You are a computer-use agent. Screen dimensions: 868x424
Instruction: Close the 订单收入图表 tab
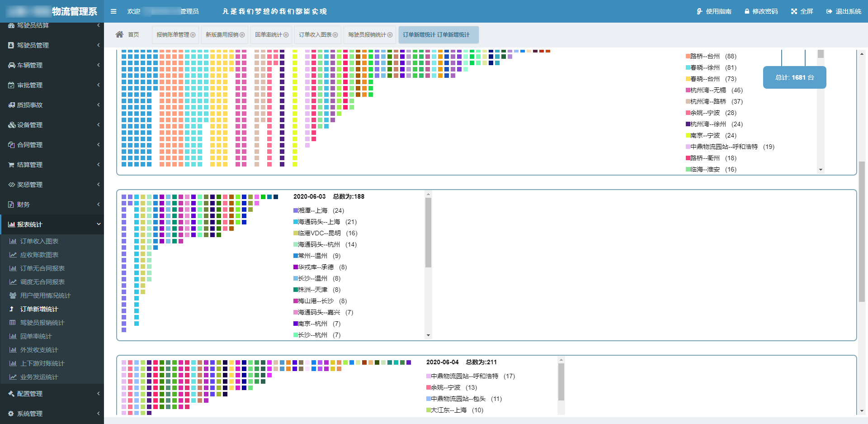pos(335,35)
